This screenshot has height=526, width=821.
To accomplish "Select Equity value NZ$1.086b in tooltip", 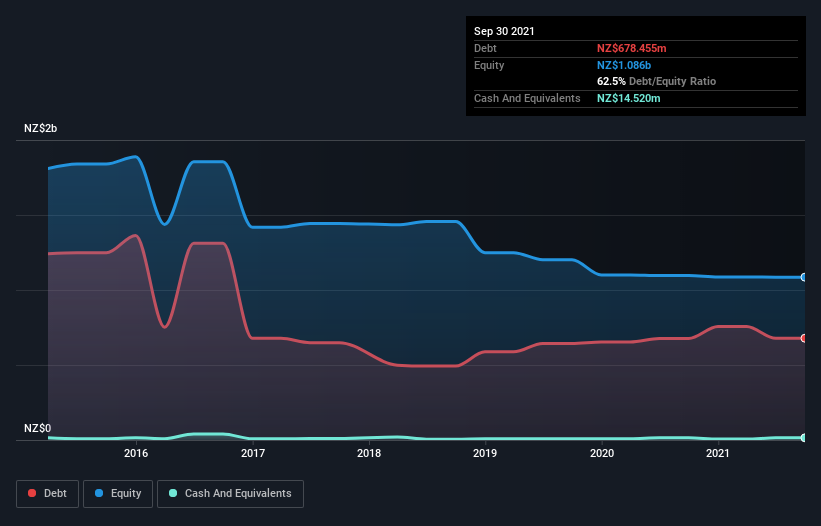I will coord(624,65).
